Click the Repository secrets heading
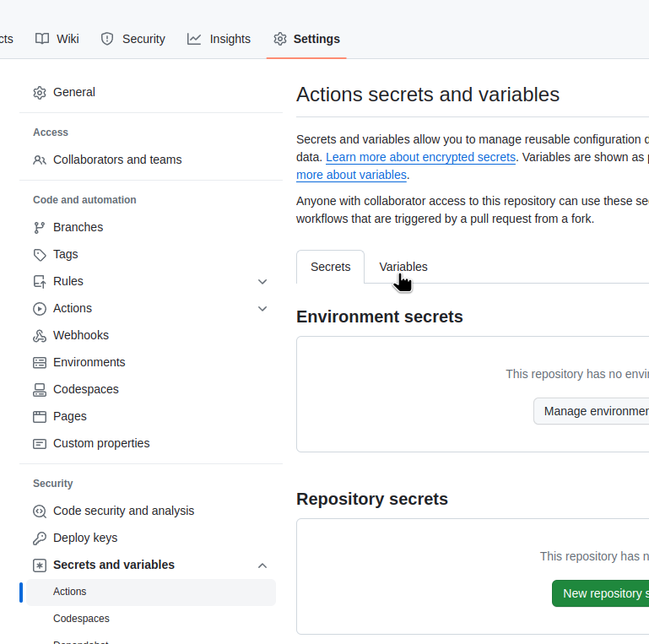This screenshot has width=649, height=644. point(372,499)
